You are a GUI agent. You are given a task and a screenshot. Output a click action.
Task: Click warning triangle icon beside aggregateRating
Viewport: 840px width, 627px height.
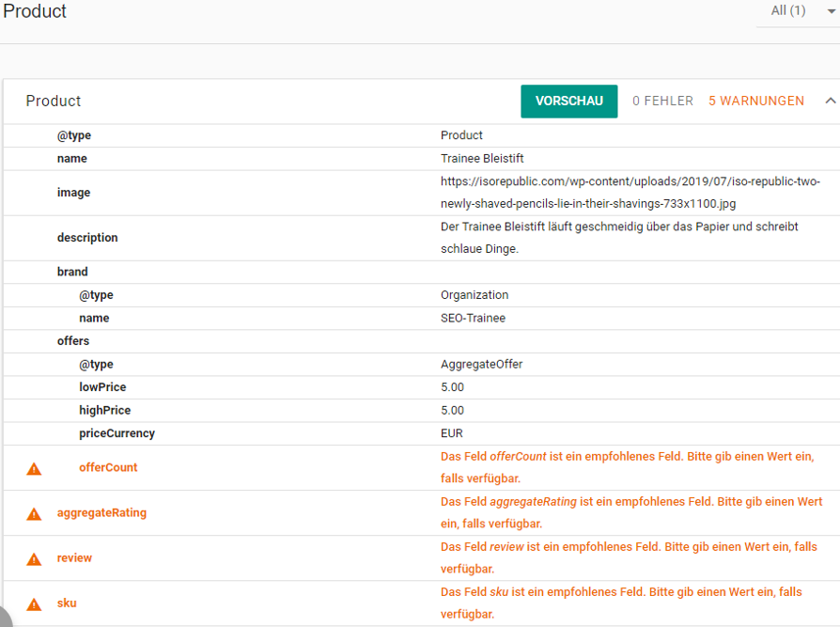[x=34, y=514]
